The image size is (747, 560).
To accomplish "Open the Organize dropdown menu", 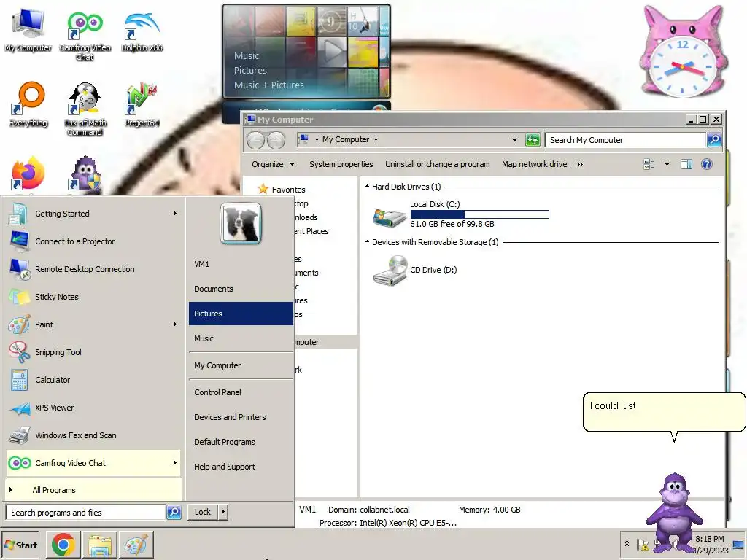I will point(273,164).
